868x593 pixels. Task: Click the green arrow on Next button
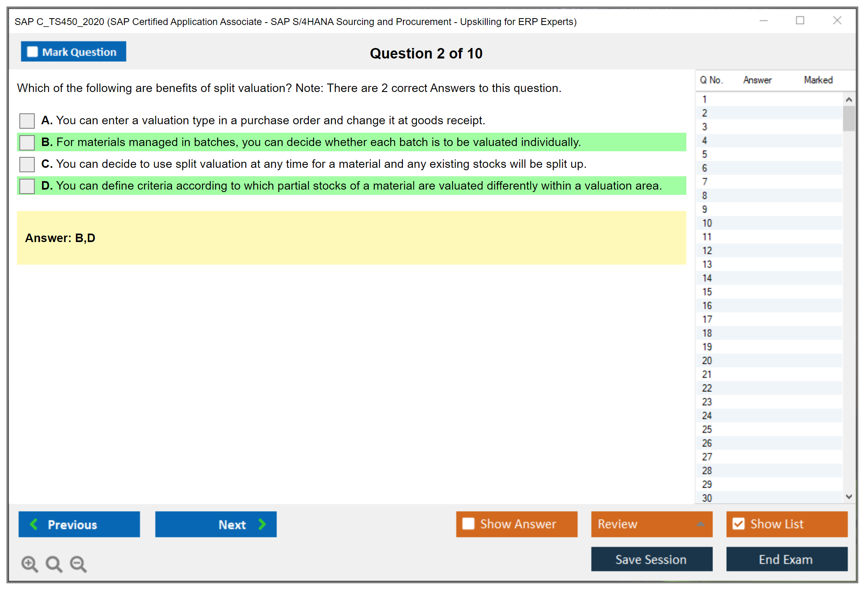(262, 524)
